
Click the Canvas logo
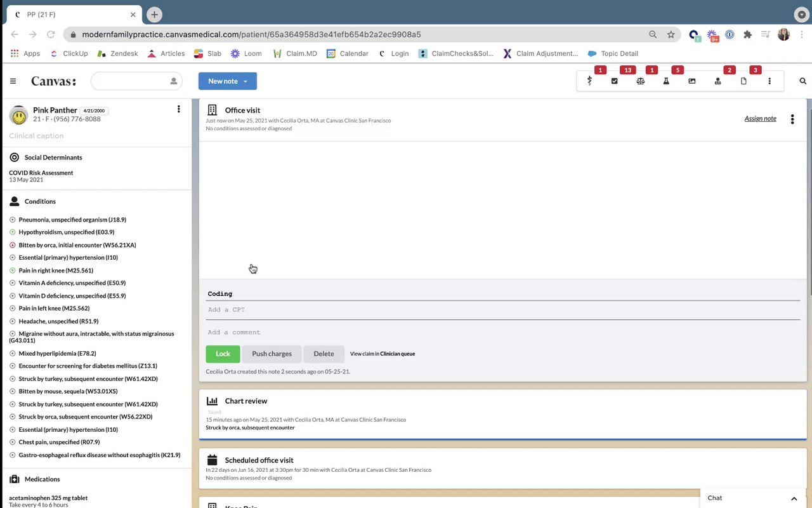[54, 81]
